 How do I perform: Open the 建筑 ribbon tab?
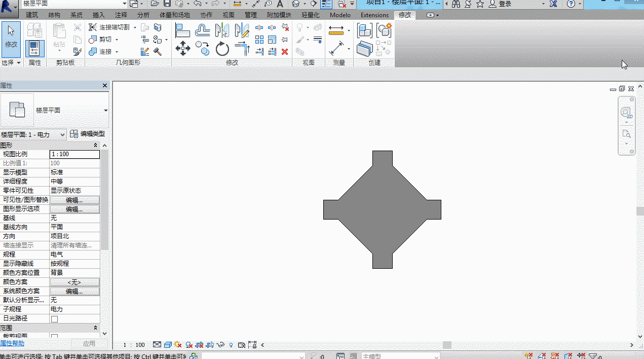(31, 15)
